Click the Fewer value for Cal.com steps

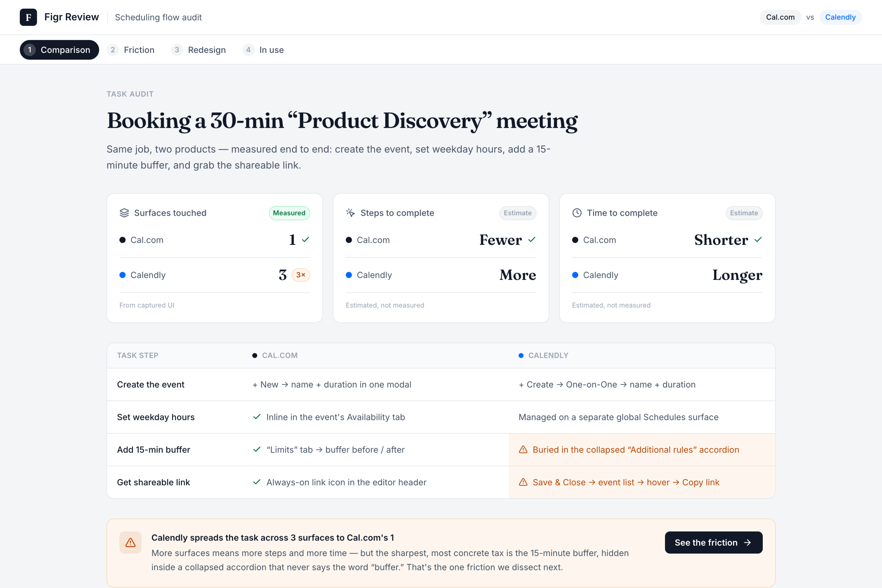coord(501,240)
